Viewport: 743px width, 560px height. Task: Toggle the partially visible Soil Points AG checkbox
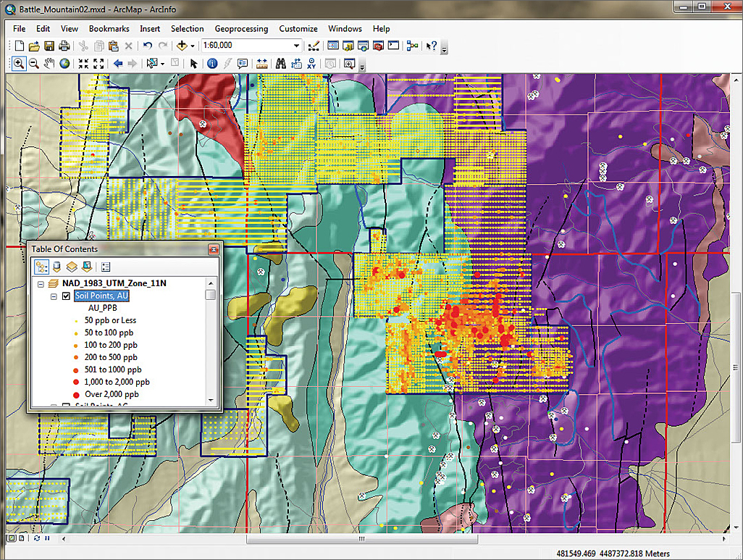pyautogui.click(x=67, y=405)
